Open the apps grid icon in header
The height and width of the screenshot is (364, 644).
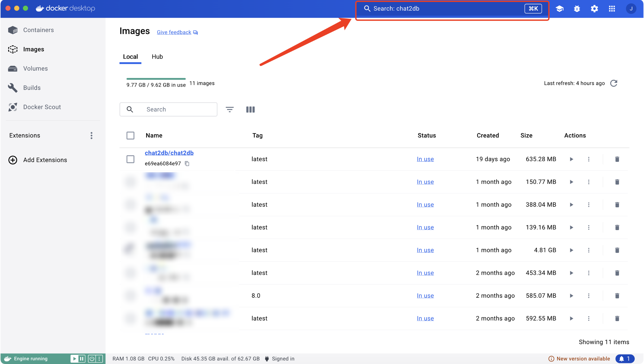[612, 9]
